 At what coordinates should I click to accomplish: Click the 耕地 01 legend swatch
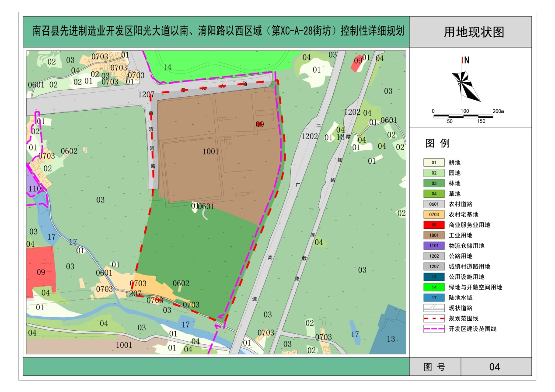(434, 163)
